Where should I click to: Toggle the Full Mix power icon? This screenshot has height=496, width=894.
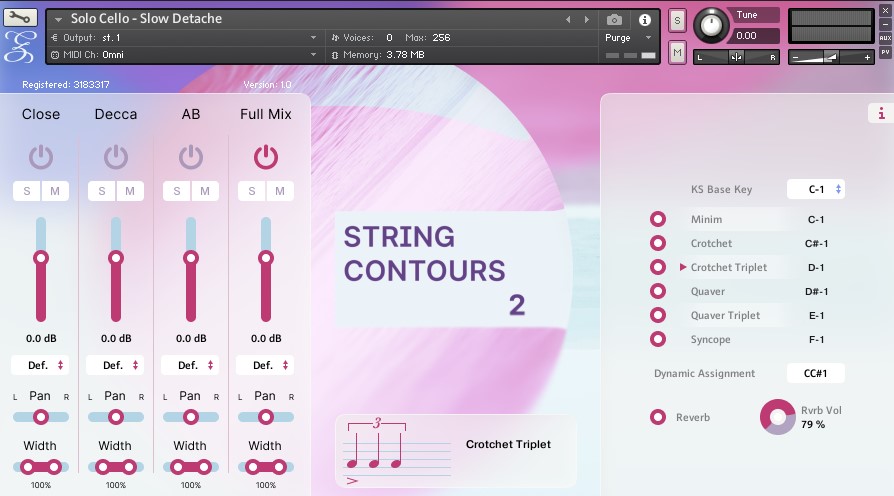click(265, 156)
